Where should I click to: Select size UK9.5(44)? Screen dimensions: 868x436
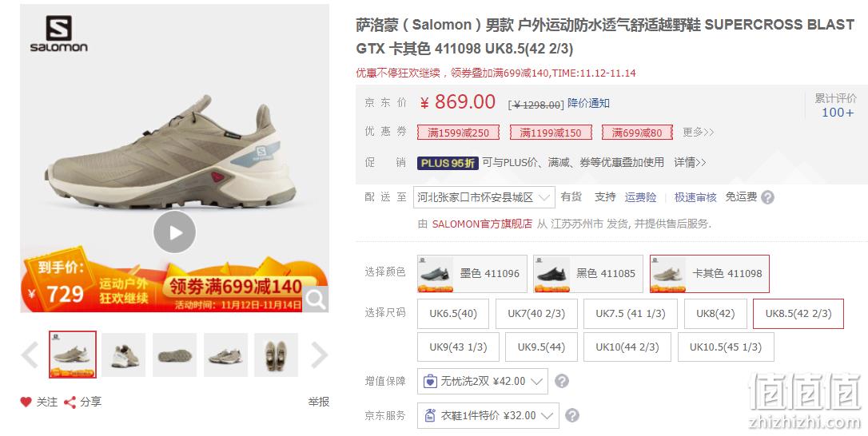point(541,347)
